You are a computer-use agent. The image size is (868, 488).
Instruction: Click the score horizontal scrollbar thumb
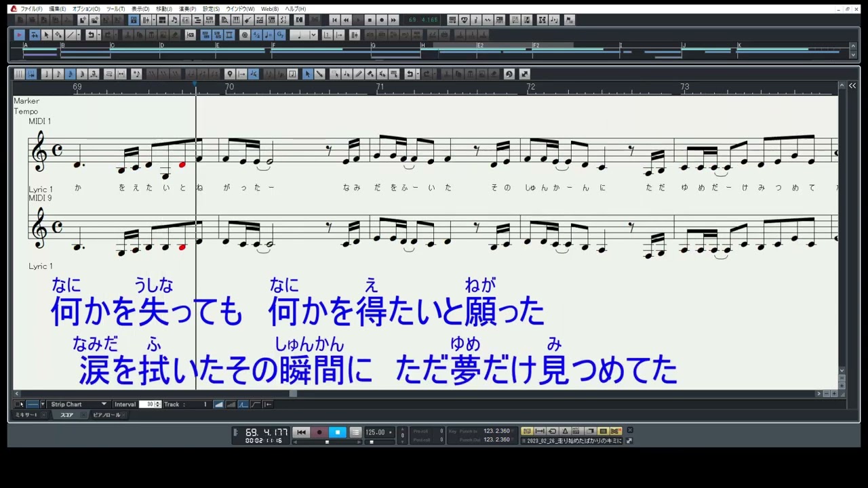293,393
